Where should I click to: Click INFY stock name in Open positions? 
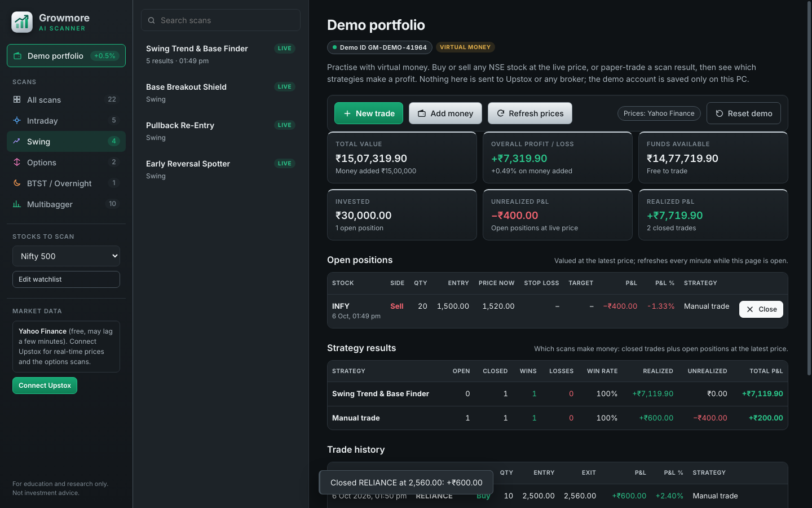341,306
